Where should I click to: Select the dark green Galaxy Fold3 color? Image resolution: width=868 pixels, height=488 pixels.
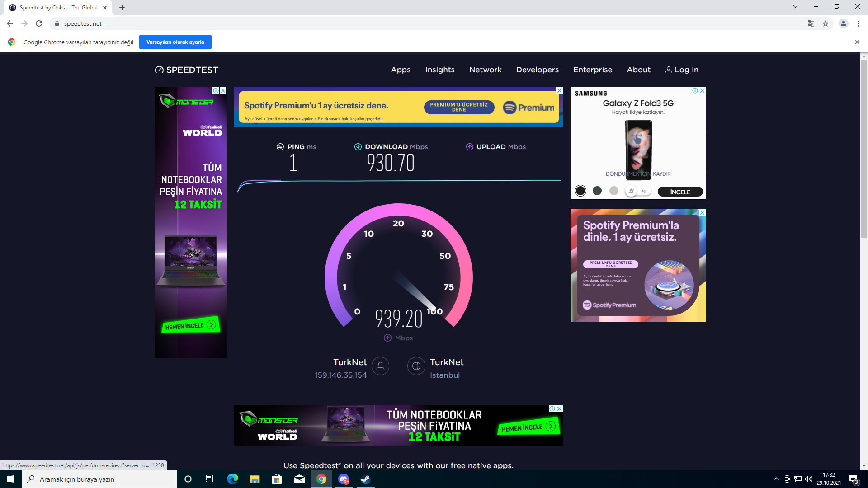coord(597,191)
